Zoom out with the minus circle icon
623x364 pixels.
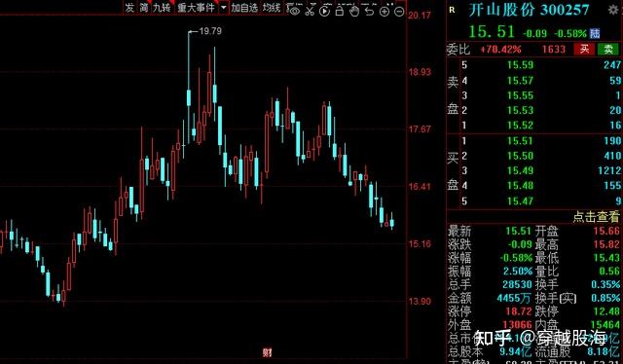coord(399,12)
